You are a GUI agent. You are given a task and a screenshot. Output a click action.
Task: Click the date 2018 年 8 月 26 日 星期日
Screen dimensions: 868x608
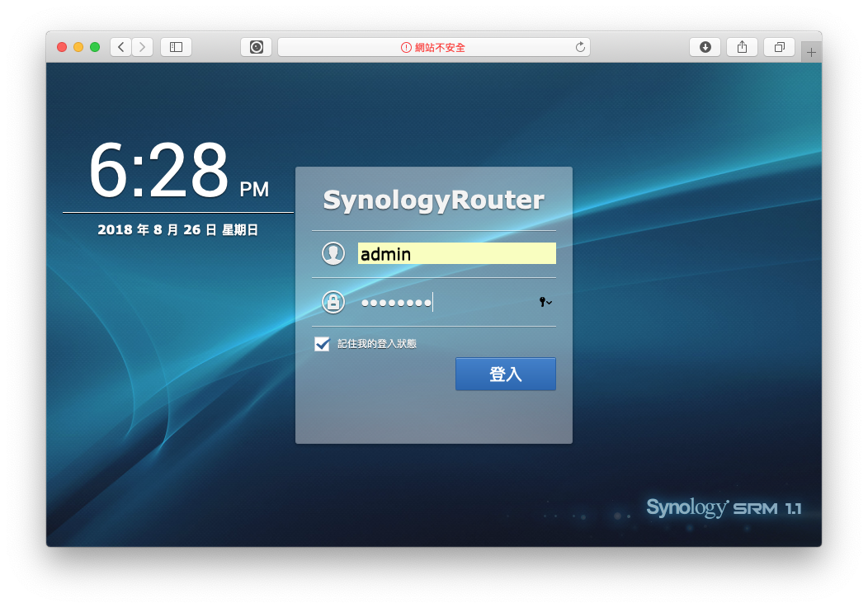(177, 230)
